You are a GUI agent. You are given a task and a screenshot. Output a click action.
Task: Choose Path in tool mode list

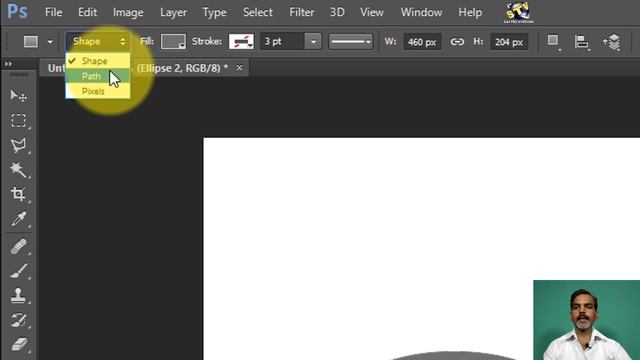pos(98,76)
